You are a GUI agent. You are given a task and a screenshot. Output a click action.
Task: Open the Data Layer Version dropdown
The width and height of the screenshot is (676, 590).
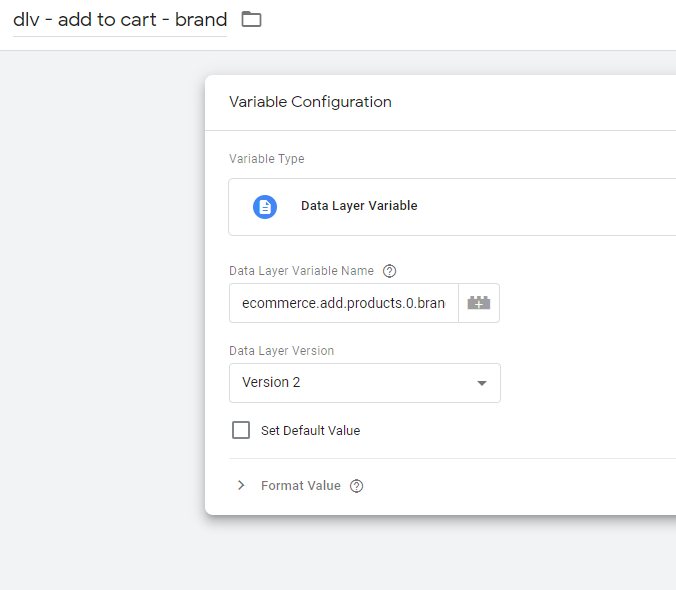coord(365,383)
